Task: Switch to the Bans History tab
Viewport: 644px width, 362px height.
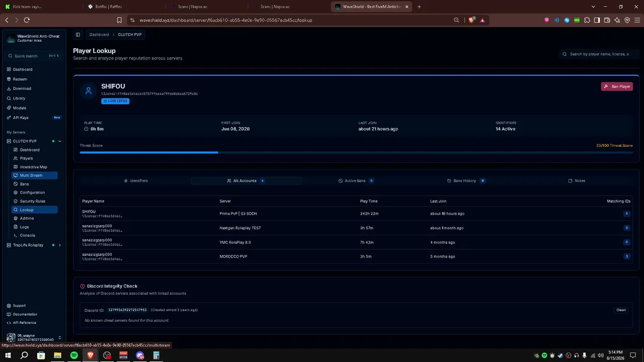Action: coord(466,180)
